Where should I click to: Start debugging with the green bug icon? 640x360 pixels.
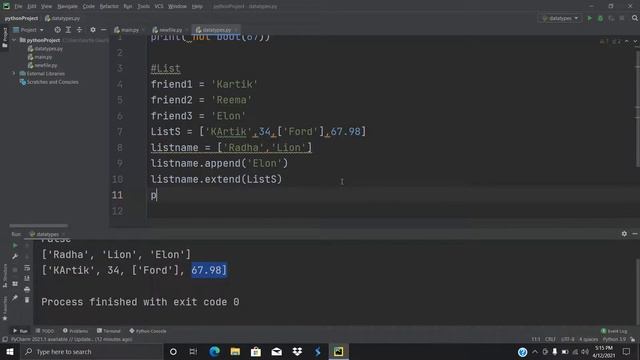[600, 18]
